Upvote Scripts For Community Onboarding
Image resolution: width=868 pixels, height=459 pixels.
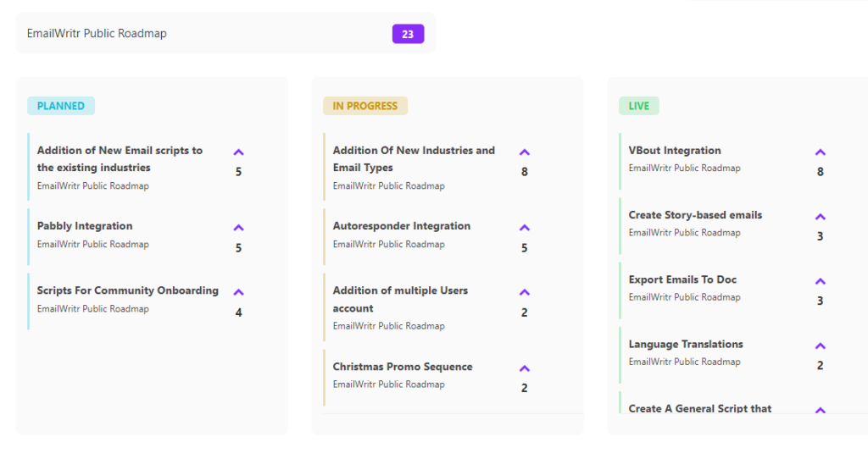[x=238, y=292]
